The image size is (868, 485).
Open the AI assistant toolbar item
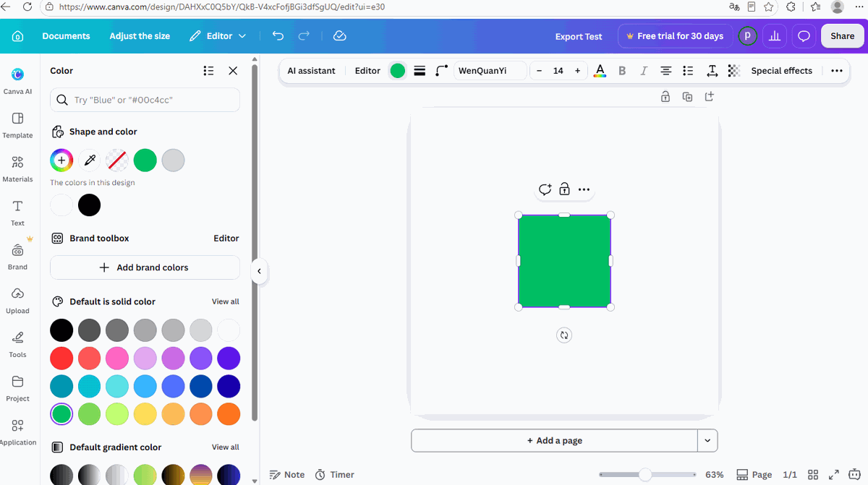point(312,71)
